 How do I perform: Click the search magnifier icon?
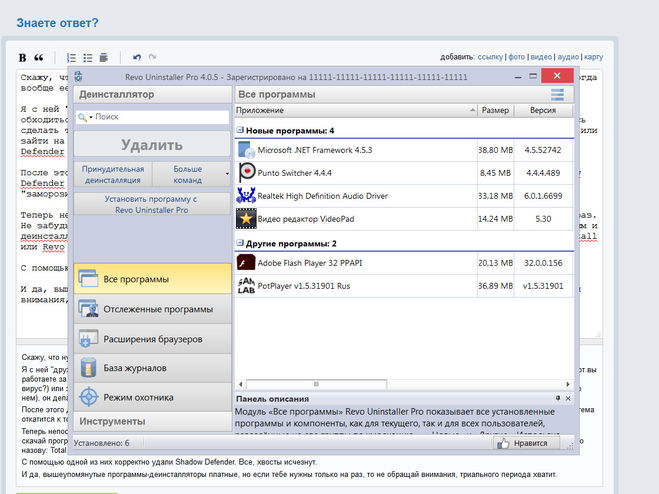click(82, 117)
